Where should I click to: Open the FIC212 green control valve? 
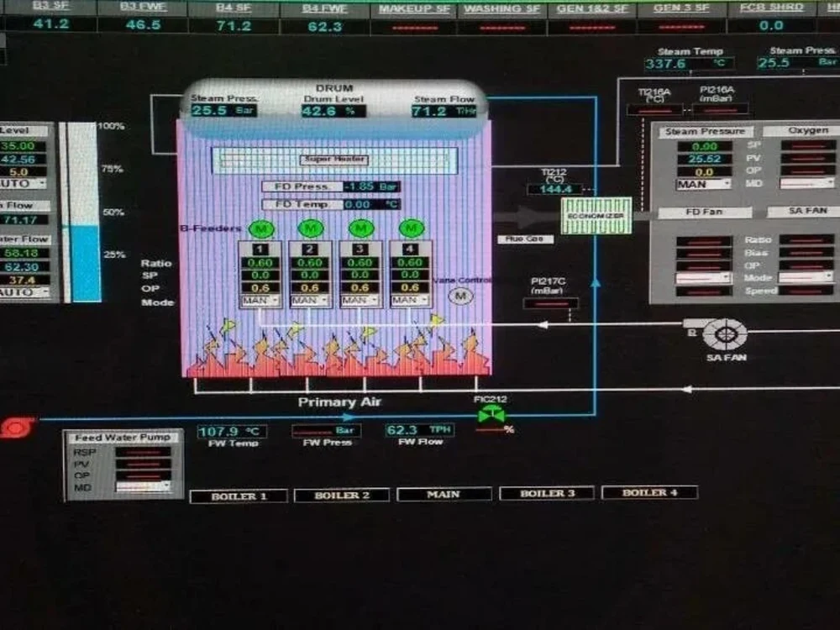pyautogui.click(x=491, y=414)
